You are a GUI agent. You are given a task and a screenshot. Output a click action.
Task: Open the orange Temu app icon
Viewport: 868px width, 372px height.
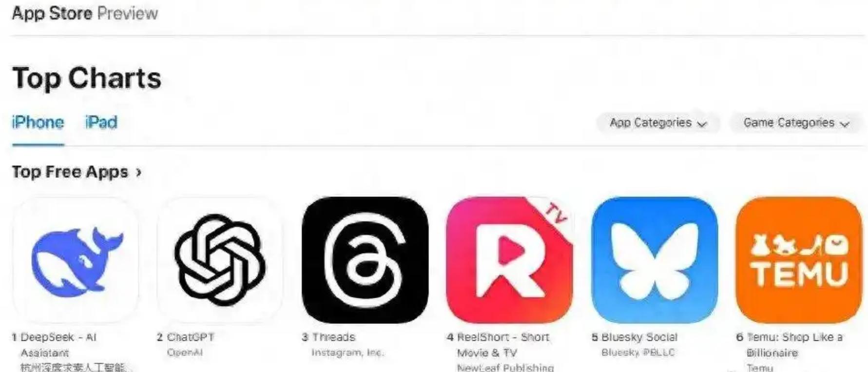click(799, 260)
